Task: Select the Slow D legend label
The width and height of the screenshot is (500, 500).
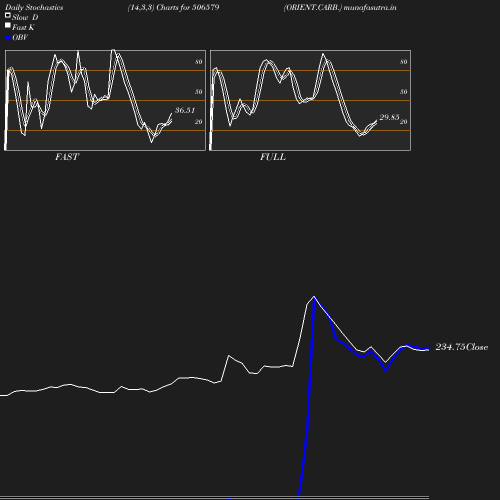Action: (25, 17)
